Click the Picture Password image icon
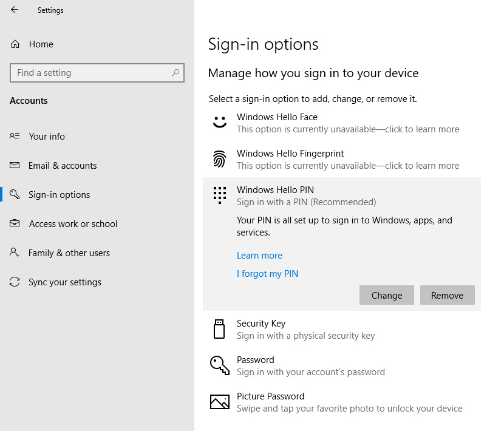Viewport: 504px width, 431px height. (219, 401)
